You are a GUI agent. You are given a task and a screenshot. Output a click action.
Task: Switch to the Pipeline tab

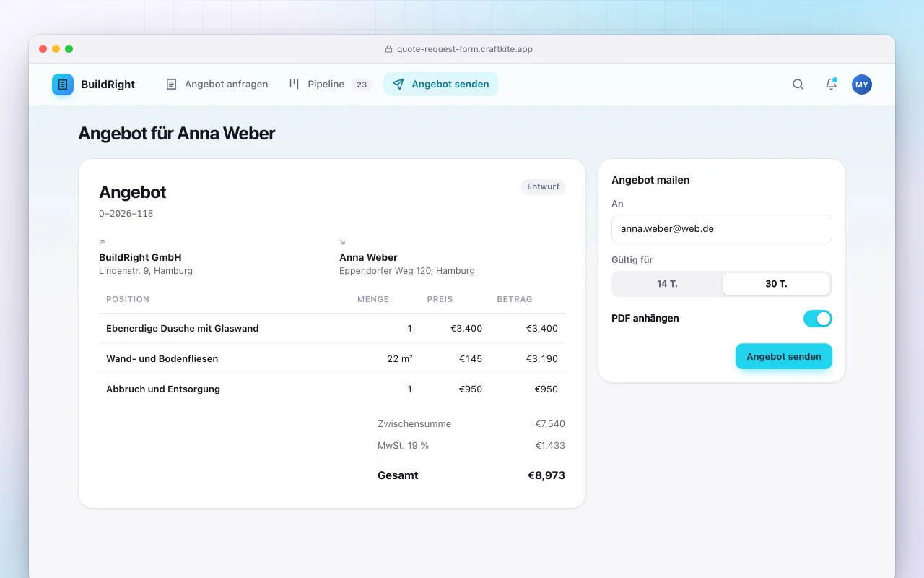330,85
